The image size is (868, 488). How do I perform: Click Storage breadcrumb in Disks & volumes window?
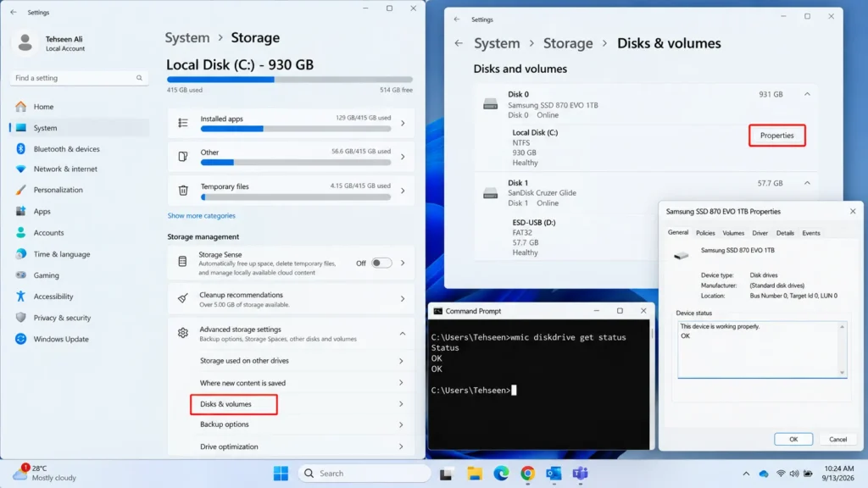[568, 43]
